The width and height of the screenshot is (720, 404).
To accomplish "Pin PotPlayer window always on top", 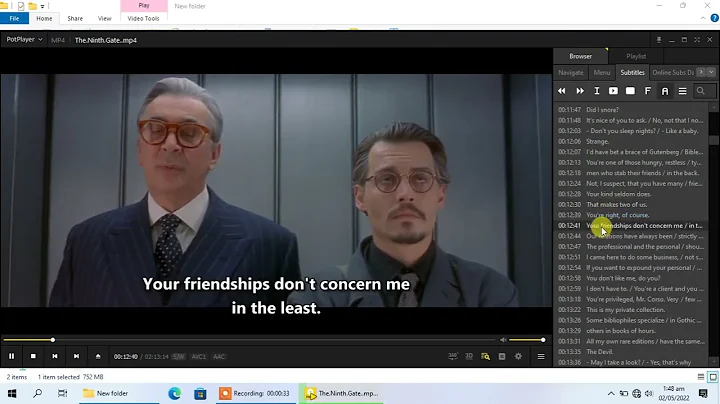I will click(x=659, y=40).
